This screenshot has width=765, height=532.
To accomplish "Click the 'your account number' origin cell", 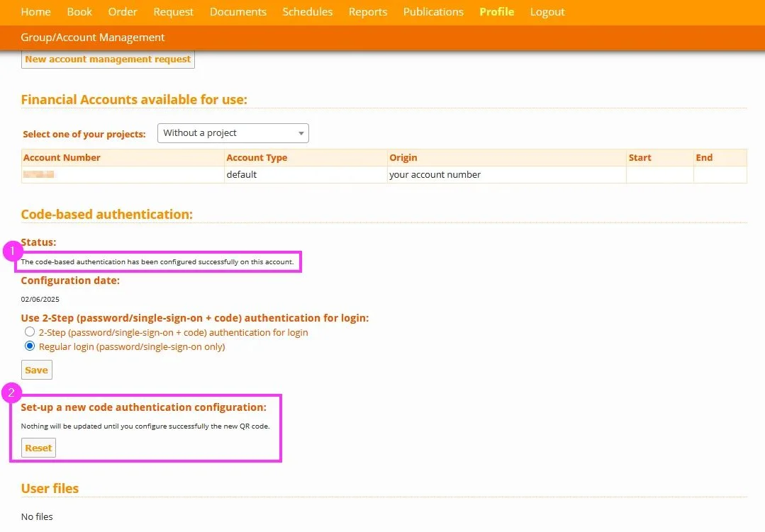I will (506, 174).
